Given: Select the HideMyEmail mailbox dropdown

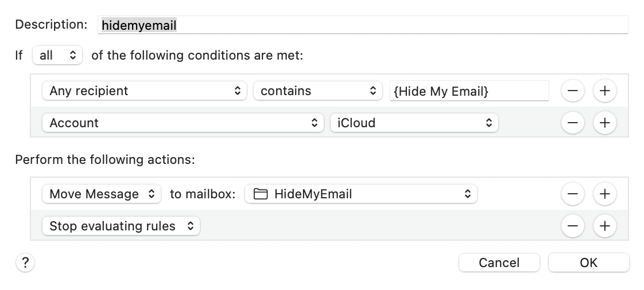Looking at the screenshot, I should click(361, 194).
